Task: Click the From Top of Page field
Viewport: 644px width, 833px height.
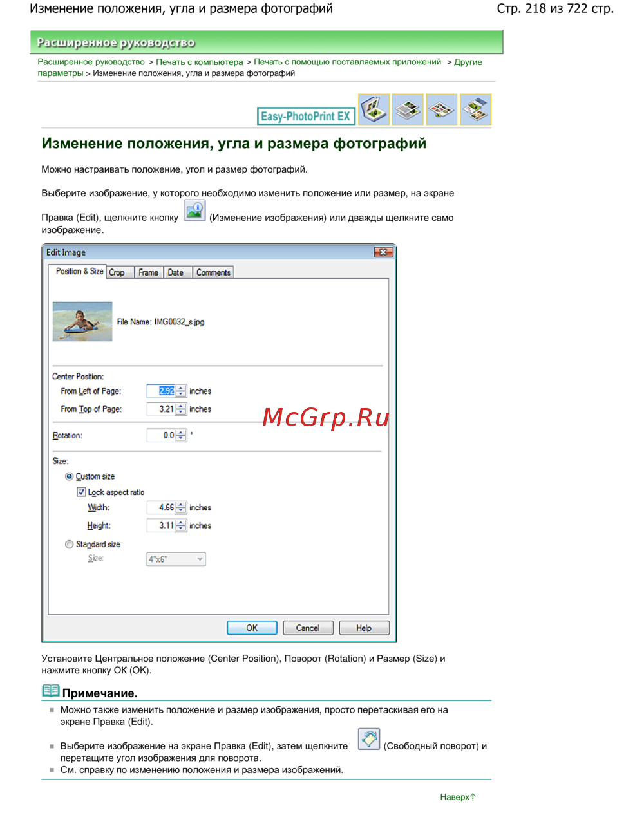Action: coord(161,409)
